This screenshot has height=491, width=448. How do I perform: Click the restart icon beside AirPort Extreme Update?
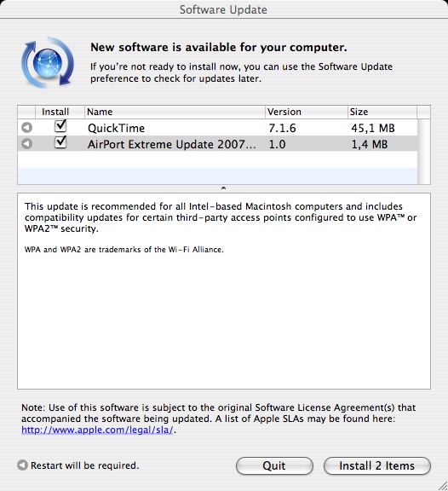coord(27,144)
